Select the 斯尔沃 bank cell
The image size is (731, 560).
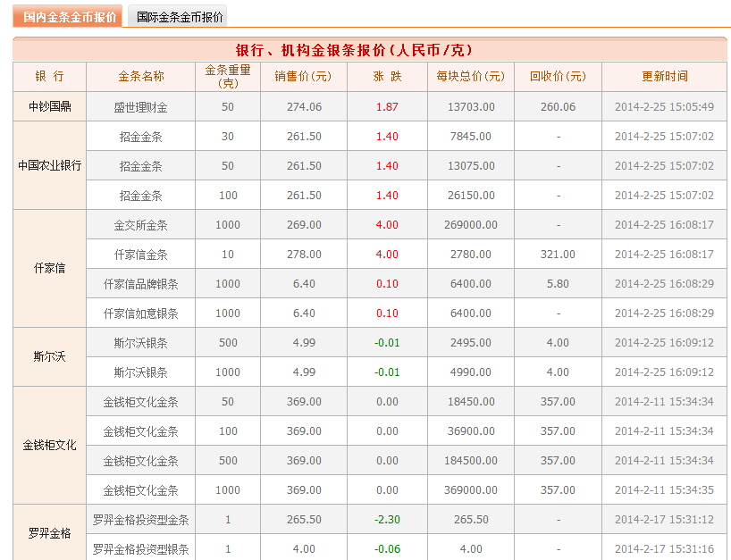[49, 357]
